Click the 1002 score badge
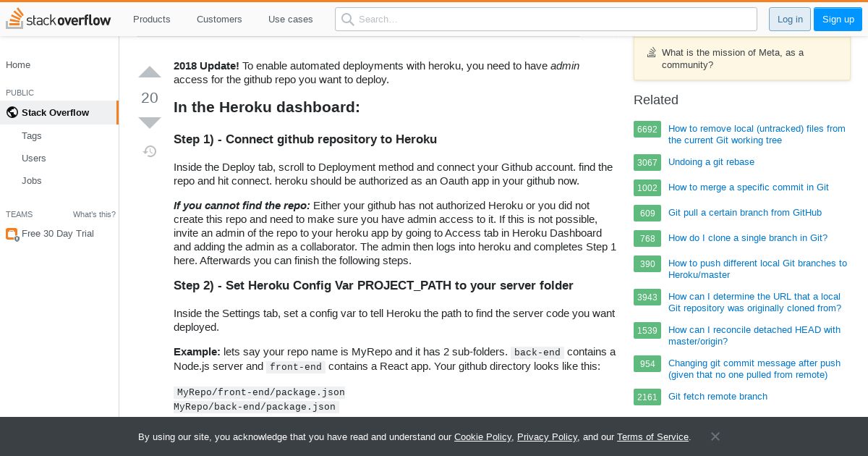Screen dimensions: 868x456 (x=647, y=187)
